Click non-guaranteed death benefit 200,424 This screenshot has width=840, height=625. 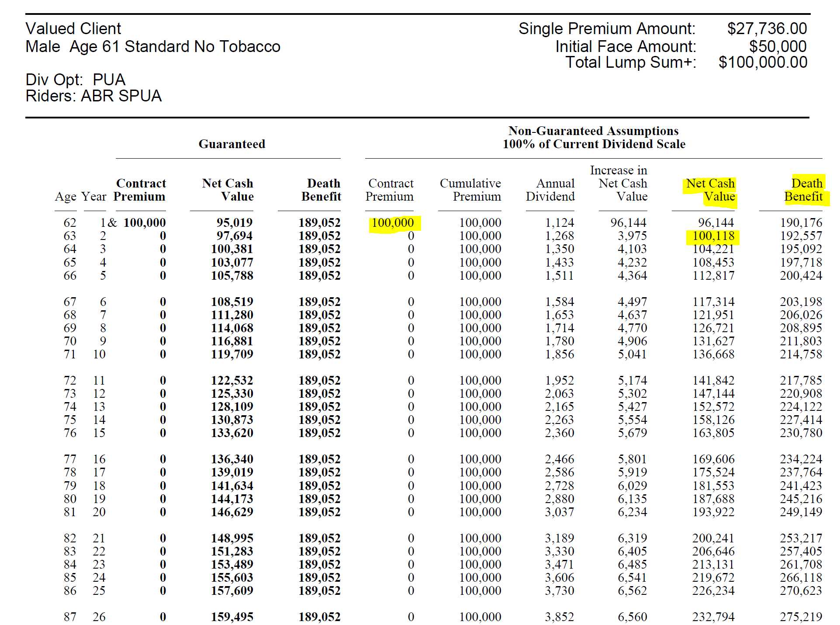[x=801, y=275]
